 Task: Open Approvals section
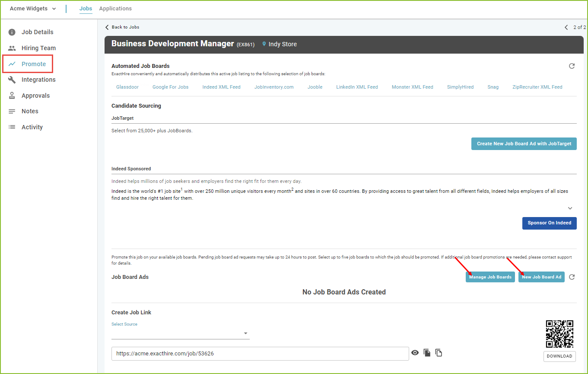tap(35, 96)
